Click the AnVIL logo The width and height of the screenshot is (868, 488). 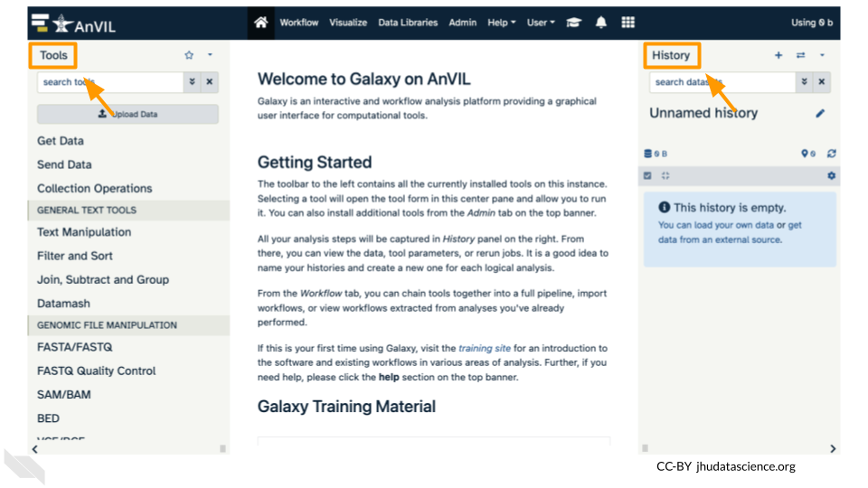click(73, 23)
